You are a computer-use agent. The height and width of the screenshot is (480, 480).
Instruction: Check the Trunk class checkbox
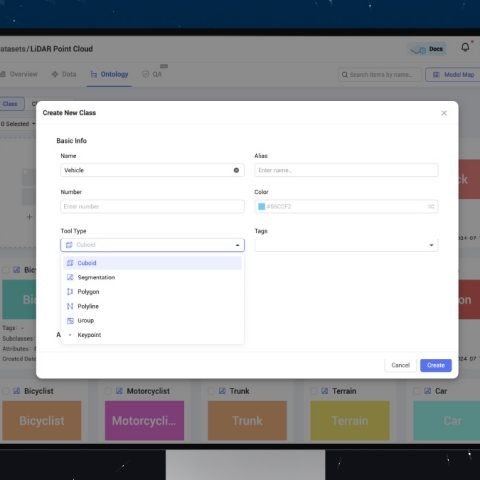coord(211,391)
